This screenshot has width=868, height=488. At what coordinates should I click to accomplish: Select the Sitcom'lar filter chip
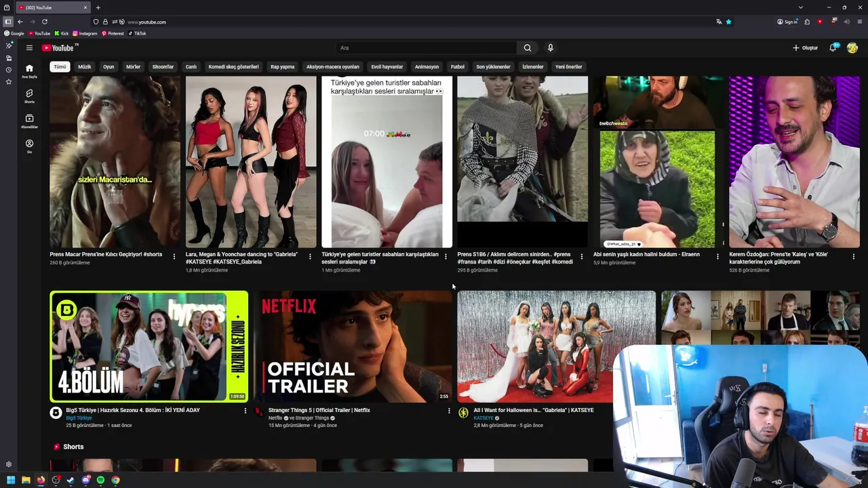click(x=163, y=66)
